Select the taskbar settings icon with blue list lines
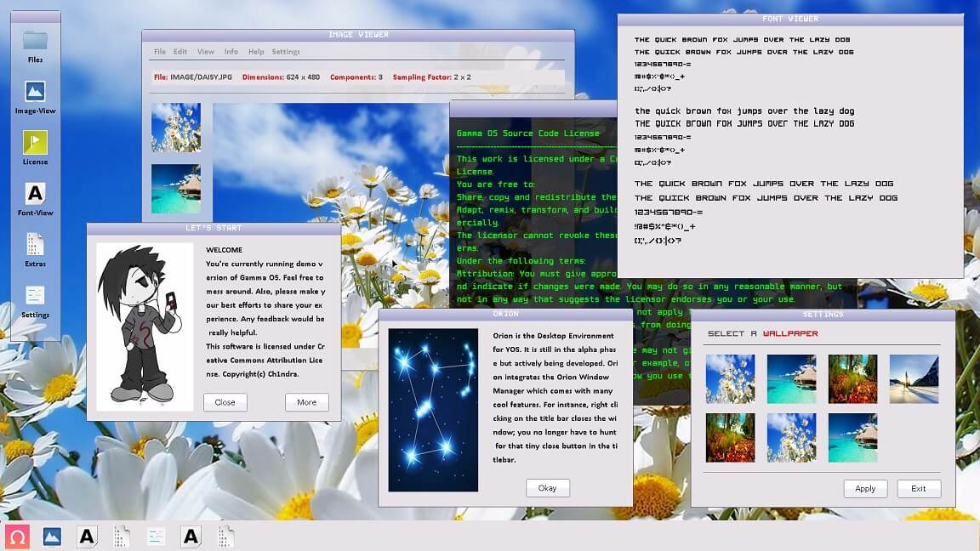Screen dimensions: 980x551 [156, 536]
